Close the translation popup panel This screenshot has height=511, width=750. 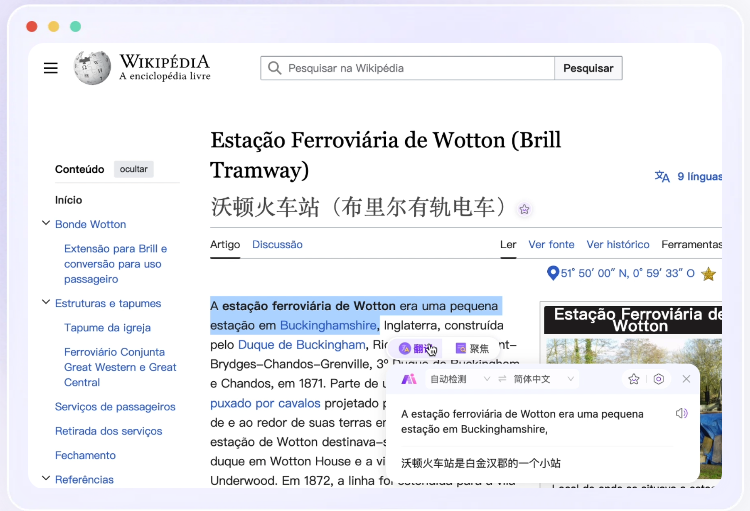point(686,379)
